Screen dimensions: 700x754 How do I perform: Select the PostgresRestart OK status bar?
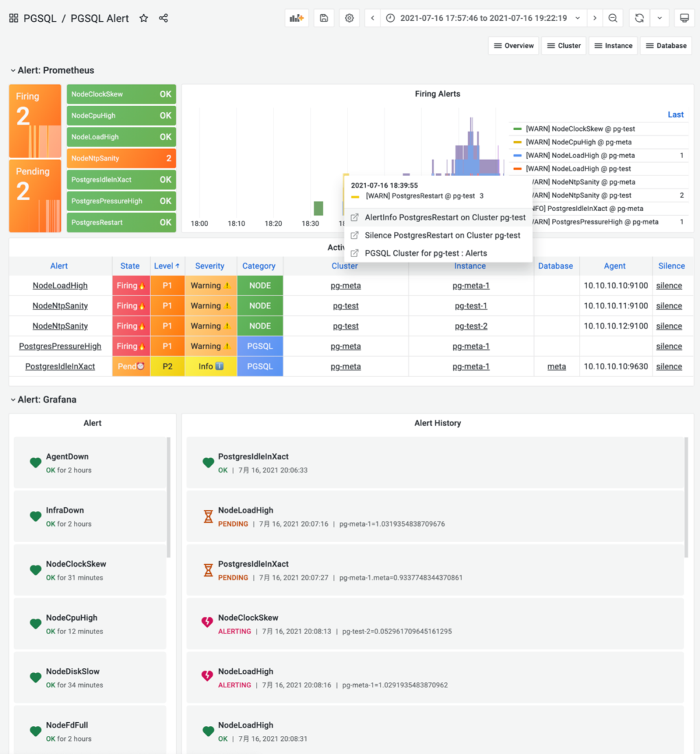(x=121, y=222)
